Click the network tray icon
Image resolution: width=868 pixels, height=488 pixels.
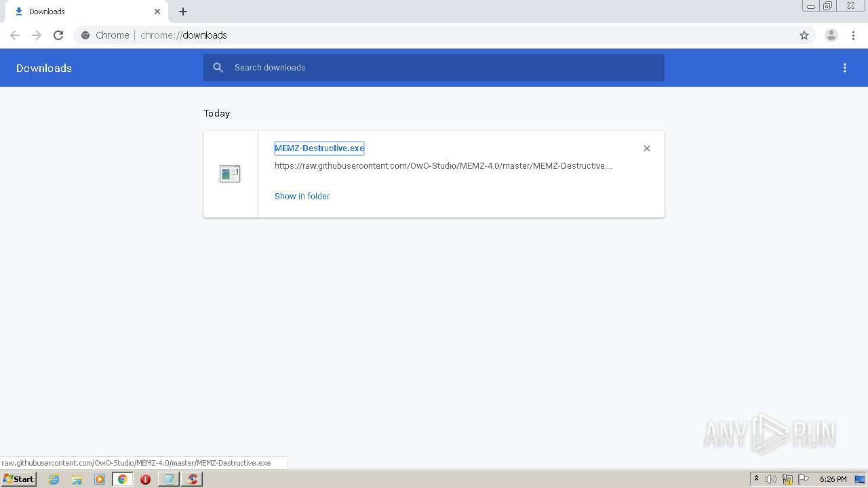[x=787, y=479]
